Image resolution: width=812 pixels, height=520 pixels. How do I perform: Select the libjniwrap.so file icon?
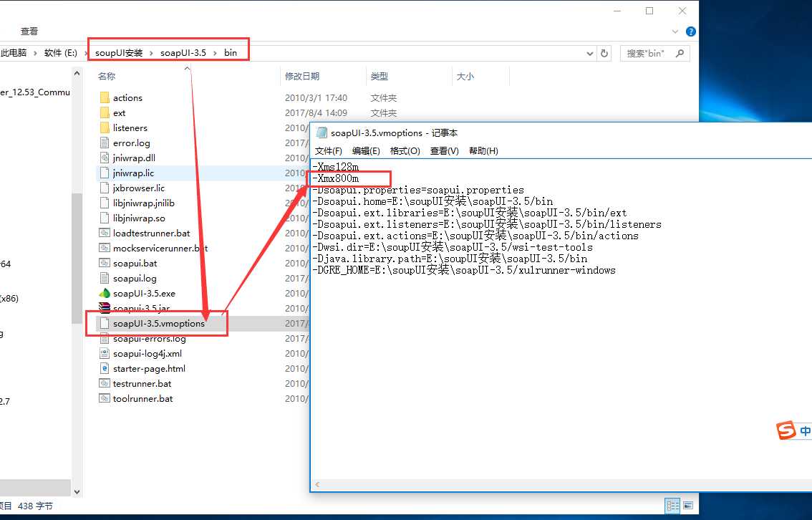[105, 218]
